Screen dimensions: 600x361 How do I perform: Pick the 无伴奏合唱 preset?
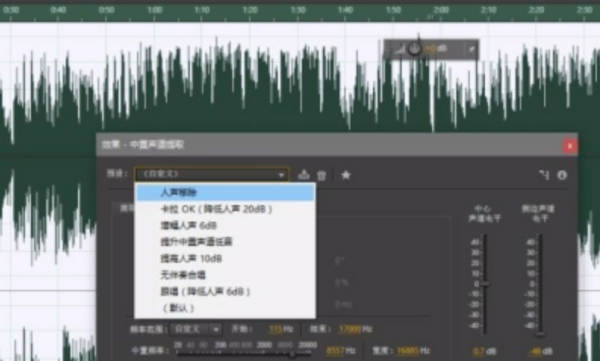click(x=225, y=275)
